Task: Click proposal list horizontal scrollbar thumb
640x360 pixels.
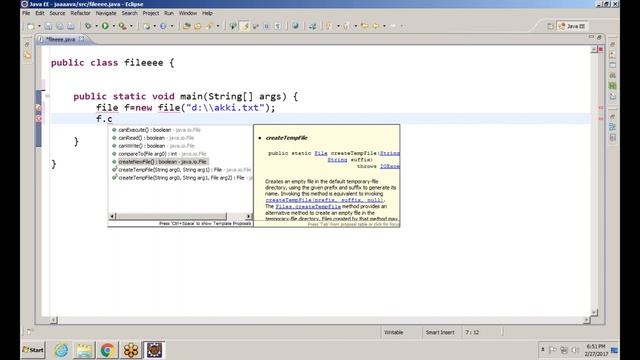Action: click(171, 216)
